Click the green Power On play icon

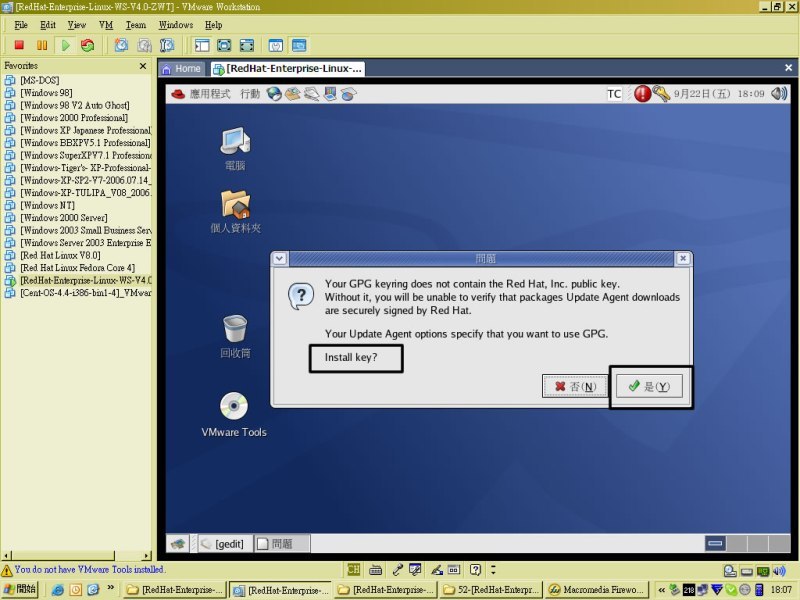point(65,45)
